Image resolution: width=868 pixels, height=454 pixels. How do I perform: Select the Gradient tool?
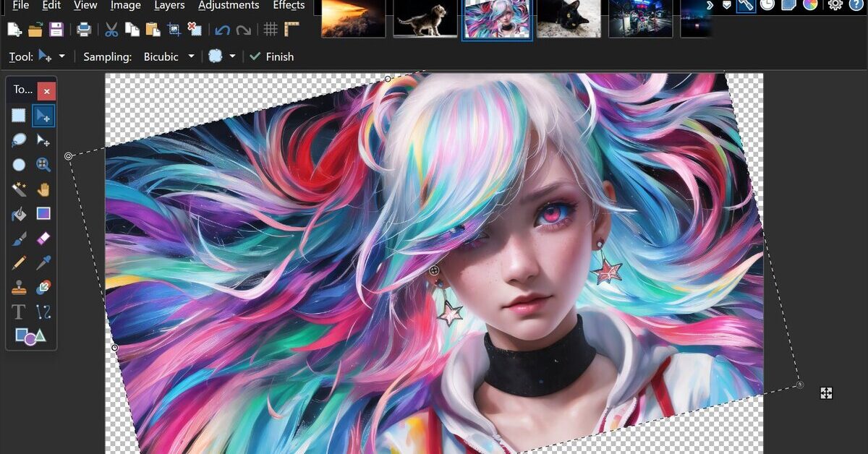point(43,213)
